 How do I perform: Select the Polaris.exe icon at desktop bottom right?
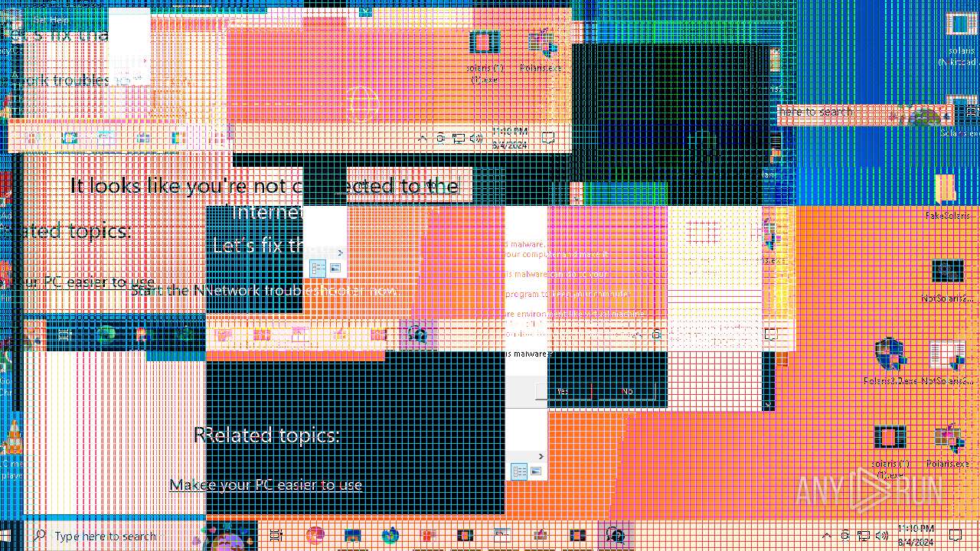948,445
